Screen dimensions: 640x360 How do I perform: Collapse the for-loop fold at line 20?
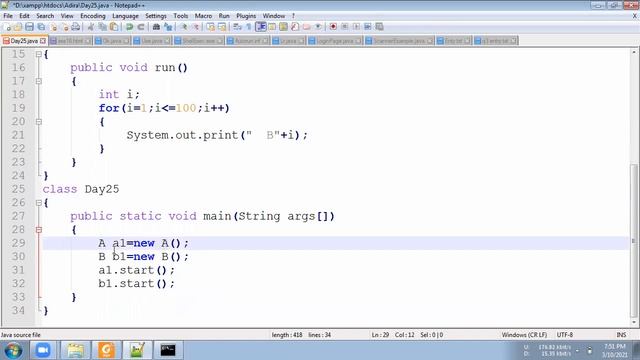(38, 122)
